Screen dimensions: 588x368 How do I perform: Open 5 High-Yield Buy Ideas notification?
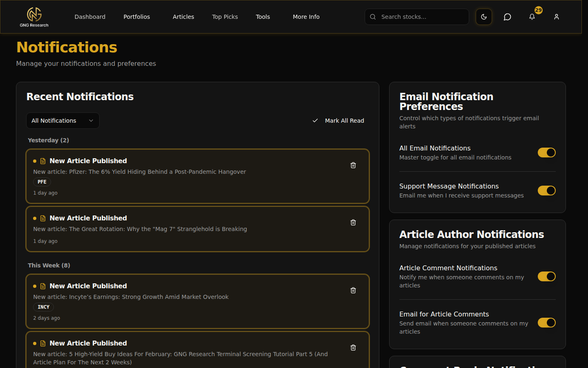pos(198,350)
